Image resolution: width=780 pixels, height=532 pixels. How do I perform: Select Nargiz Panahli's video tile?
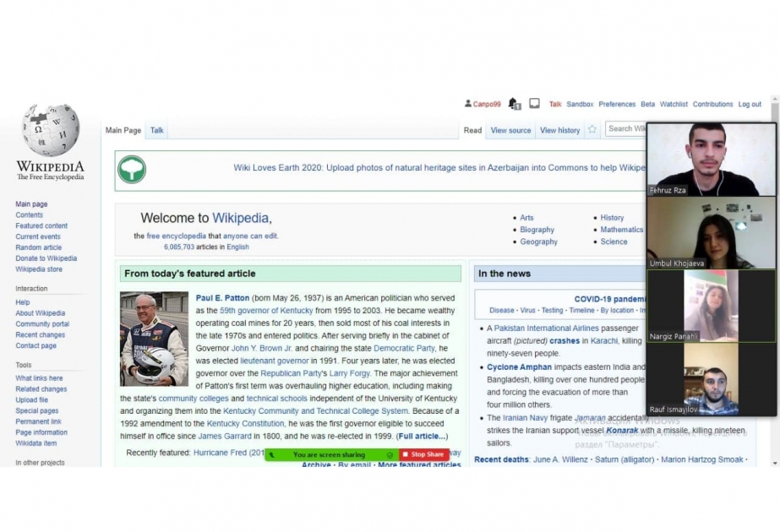click(711, 307)
